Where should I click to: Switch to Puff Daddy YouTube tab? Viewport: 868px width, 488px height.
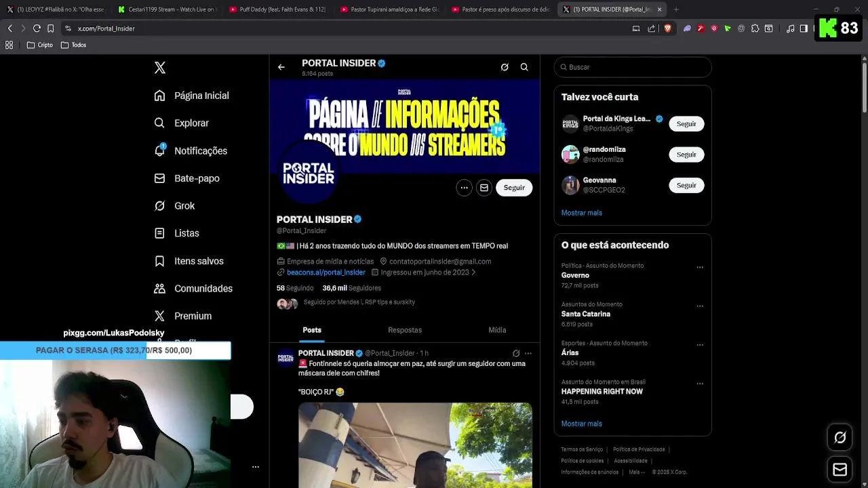(277, 9)
